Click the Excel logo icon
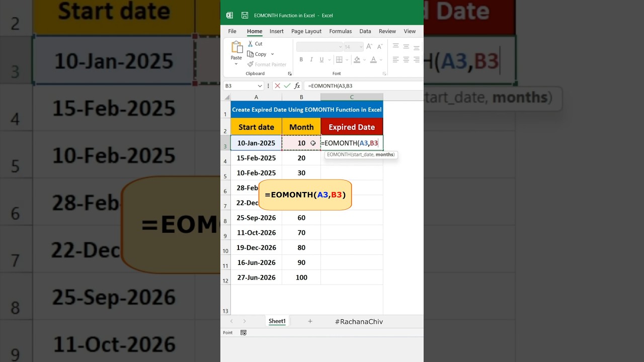Screen dimensions: 644x362 click(229, 16)
